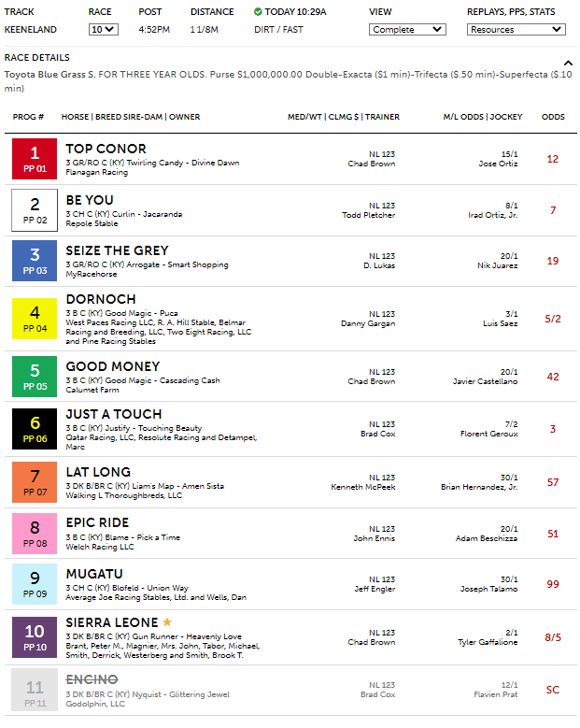Click Sierra Leone's 8/5 odds

553,637
